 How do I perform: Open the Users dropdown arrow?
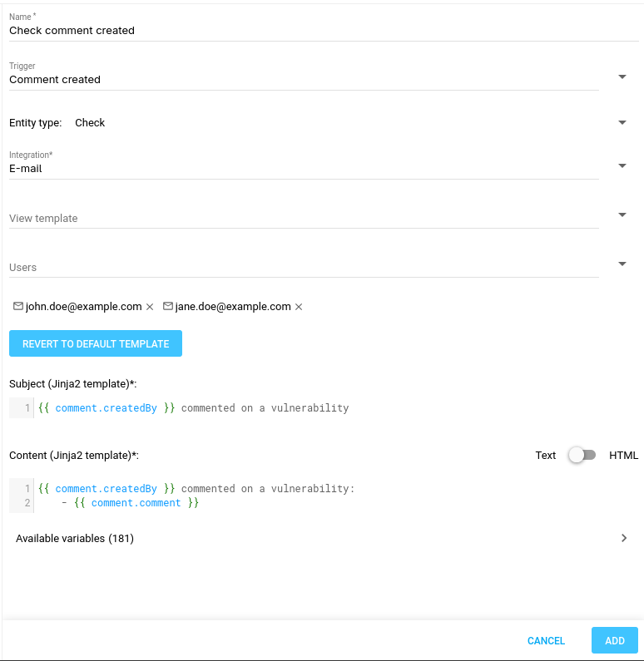pyautogui.click(x=622, y=264)
